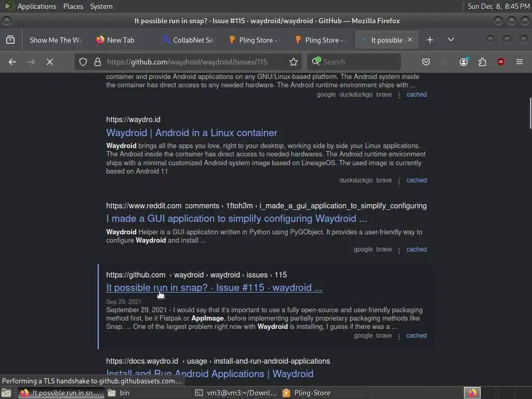Viewport: 532px width, 399px height.
Task: Show desktop icon in bottom panel
Action: click(x=6, y=393)
